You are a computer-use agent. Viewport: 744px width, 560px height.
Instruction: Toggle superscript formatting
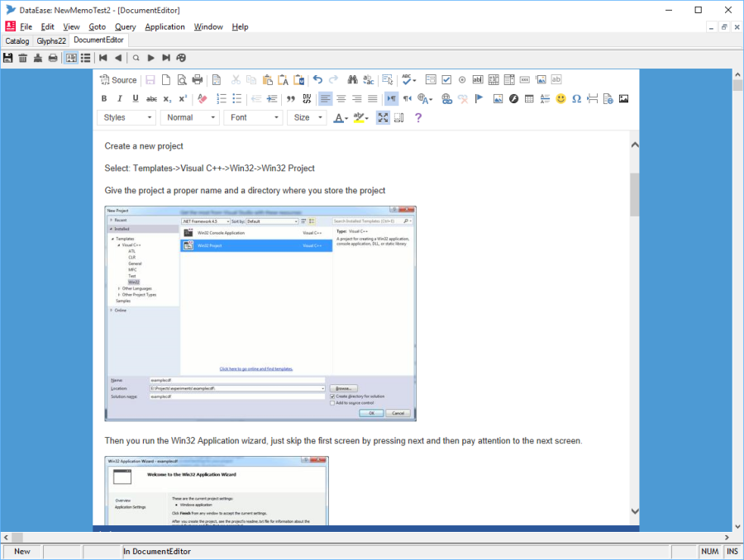click(x=183, y=98)
